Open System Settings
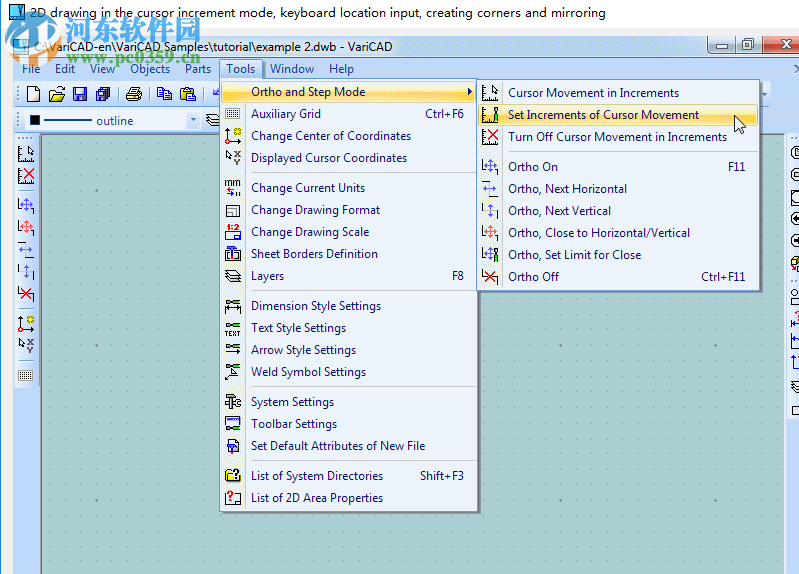799x574 pixels. (349, 402)
